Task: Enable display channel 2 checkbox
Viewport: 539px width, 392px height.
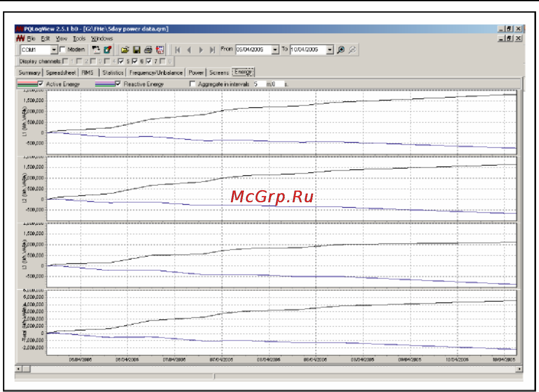Action: pos(79,61)
